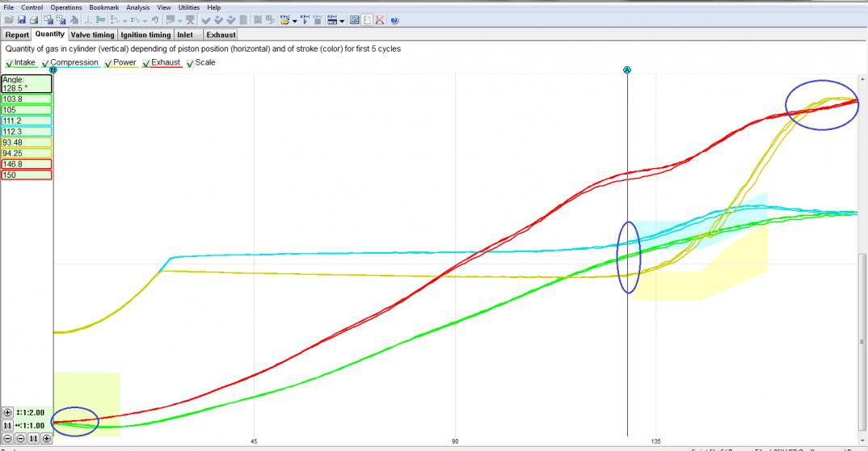Uncheck the Intake stroke checkbox
The image size is (868, 451).
pos(10,63)
